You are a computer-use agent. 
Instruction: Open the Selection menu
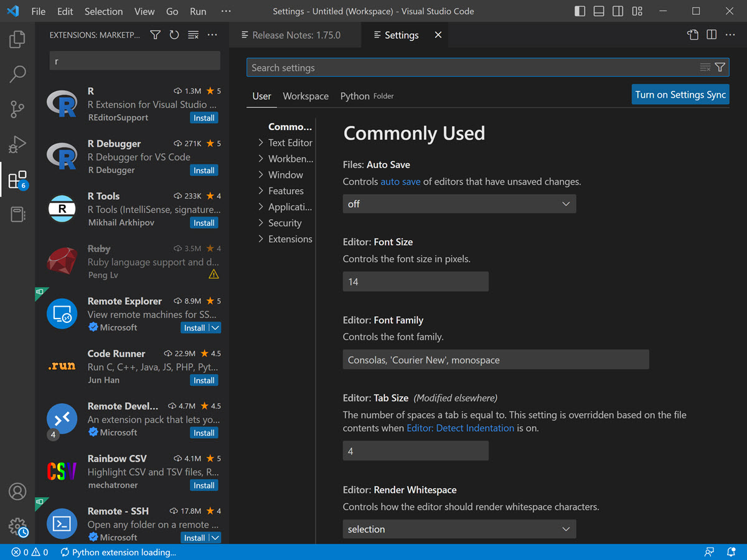103,11
